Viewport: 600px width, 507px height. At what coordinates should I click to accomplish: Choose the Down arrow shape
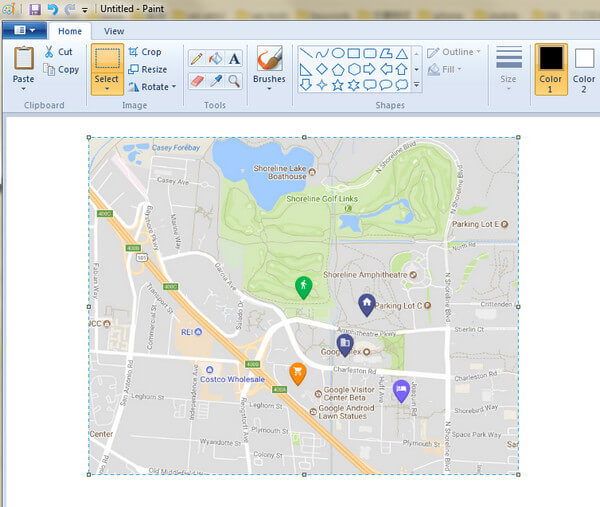pos(305,85)
